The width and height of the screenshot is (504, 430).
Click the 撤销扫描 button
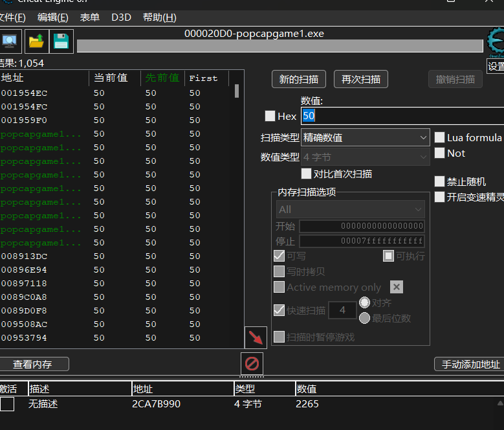455,79
